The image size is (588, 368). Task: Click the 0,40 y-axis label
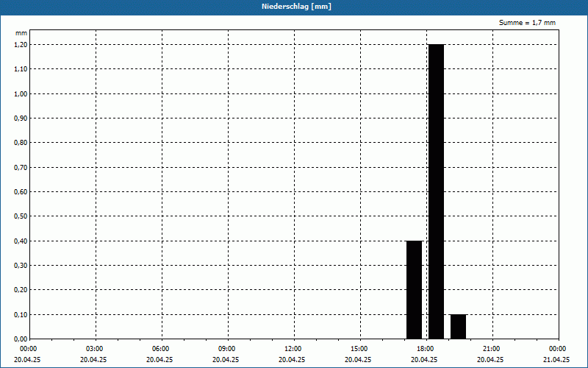tap(21, 241)
